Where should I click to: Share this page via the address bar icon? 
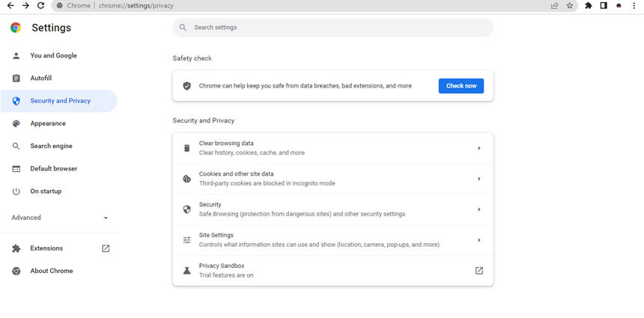(x=554, y=6)
